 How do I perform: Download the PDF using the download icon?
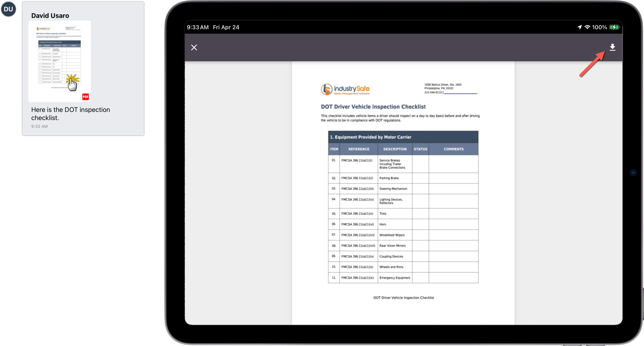coord(612,47)
